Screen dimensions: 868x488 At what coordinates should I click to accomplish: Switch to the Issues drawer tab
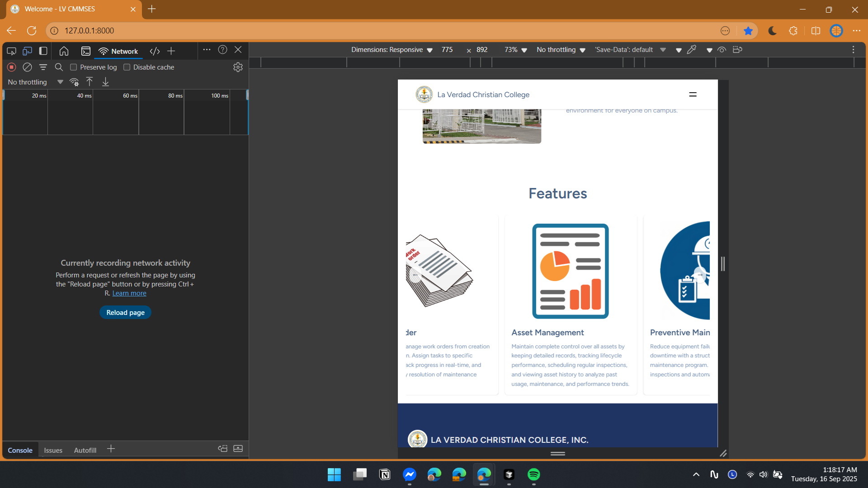pos(53,450)
